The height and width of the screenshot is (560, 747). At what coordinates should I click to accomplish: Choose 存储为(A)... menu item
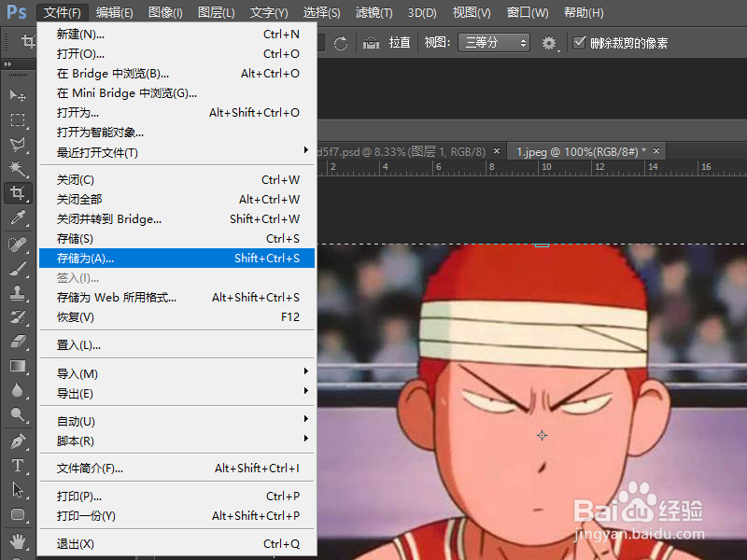click(176, 259)
